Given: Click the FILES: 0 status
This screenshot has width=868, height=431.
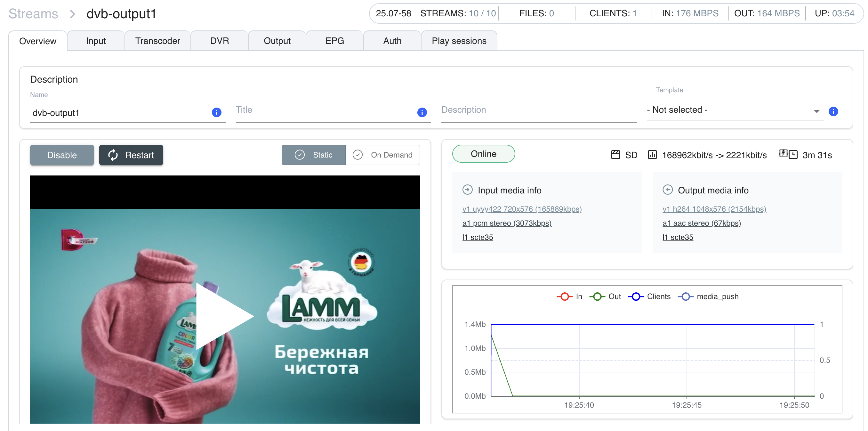Looking at the screenshot, I should click(536, 13).
